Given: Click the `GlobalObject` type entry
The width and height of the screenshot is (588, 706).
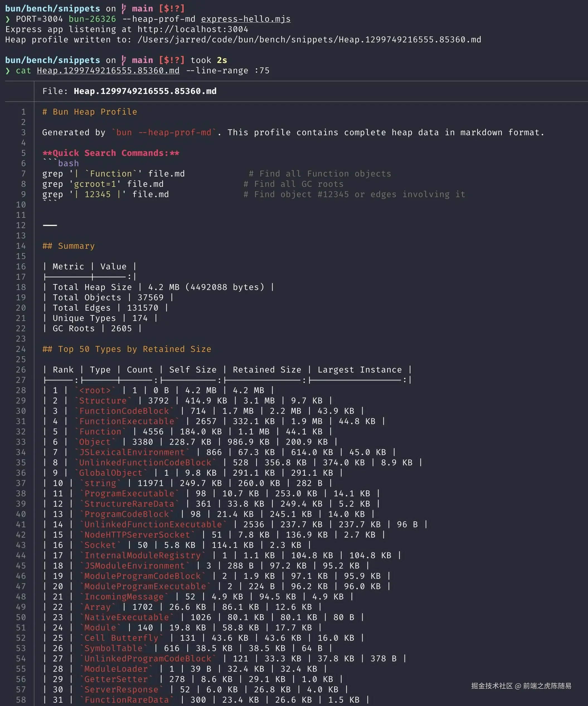Looking at the screenshot, I should [111, 473].
